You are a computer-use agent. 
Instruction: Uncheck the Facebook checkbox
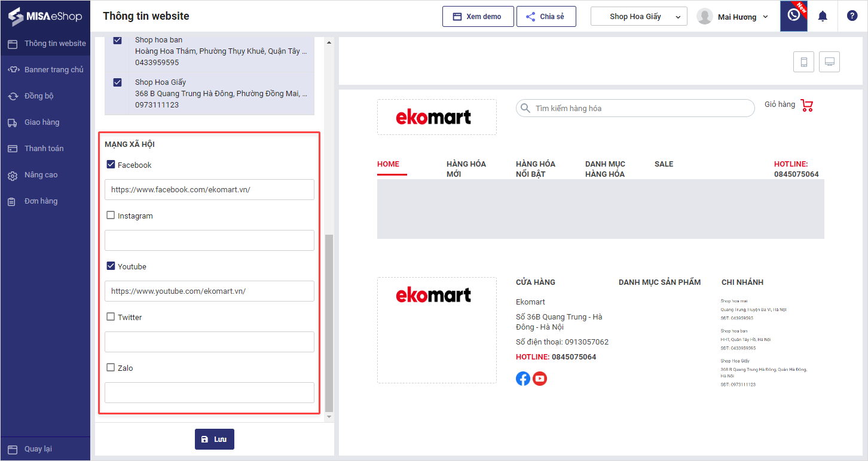[x=111, y=165]
